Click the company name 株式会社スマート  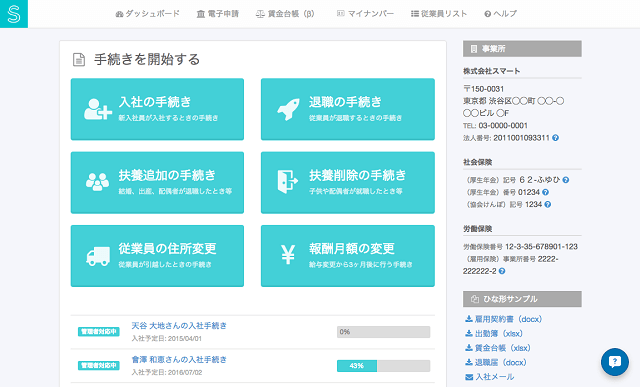[x=491, y=71]
